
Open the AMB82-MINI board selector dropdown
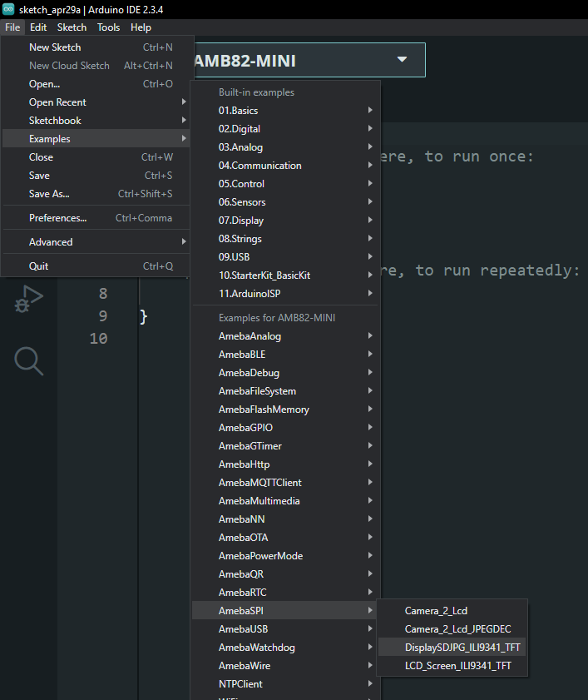click(309, 60)
